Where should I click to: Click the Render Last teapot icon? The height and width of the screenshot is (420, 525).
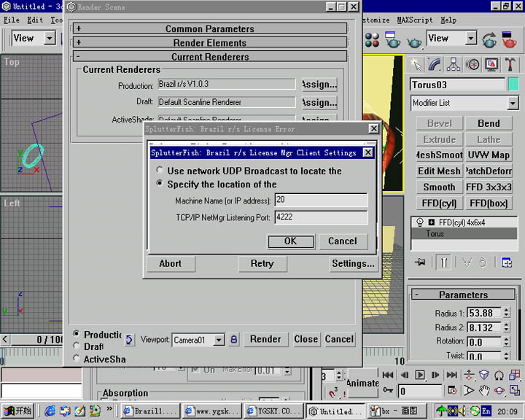pyautogui.click(x=489, y=39)
